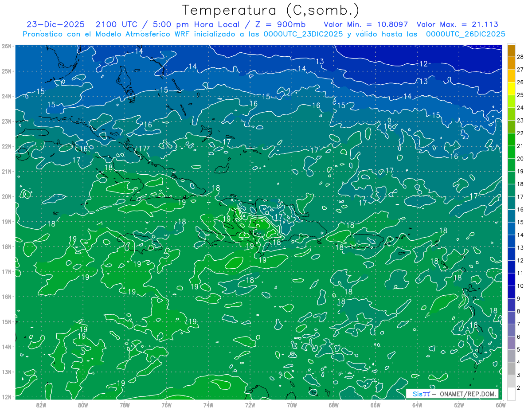Click the color scale label "9"

[x=519, y=298]
